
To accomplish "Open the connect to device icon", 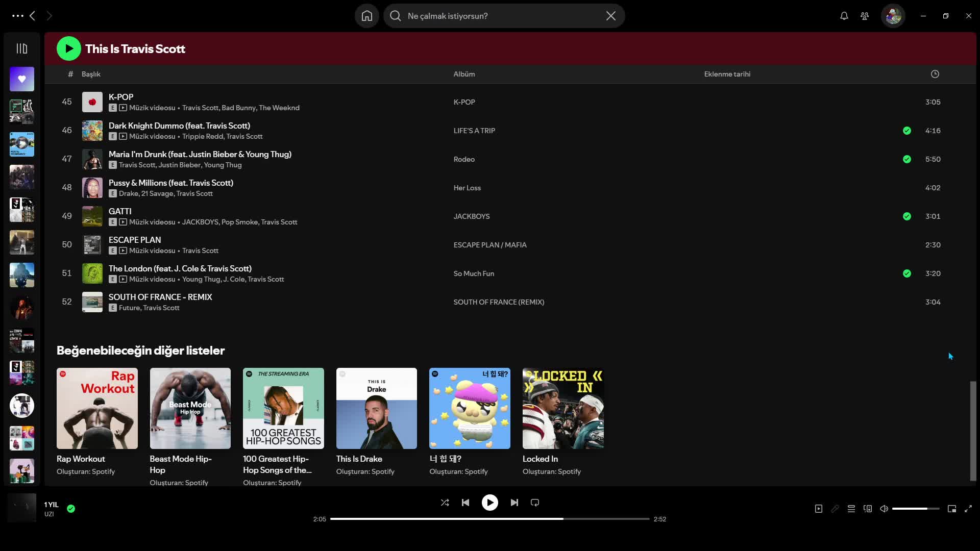I will (868, 509).
